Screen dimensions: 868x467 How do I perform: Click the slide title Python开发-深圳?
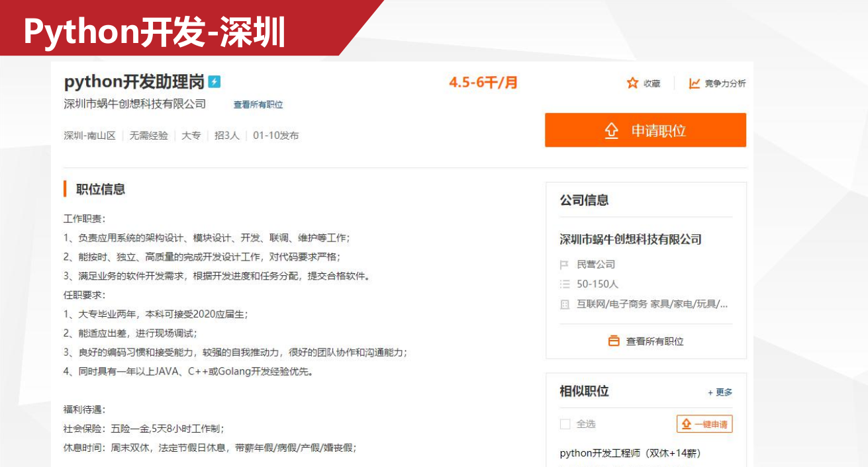155,31
